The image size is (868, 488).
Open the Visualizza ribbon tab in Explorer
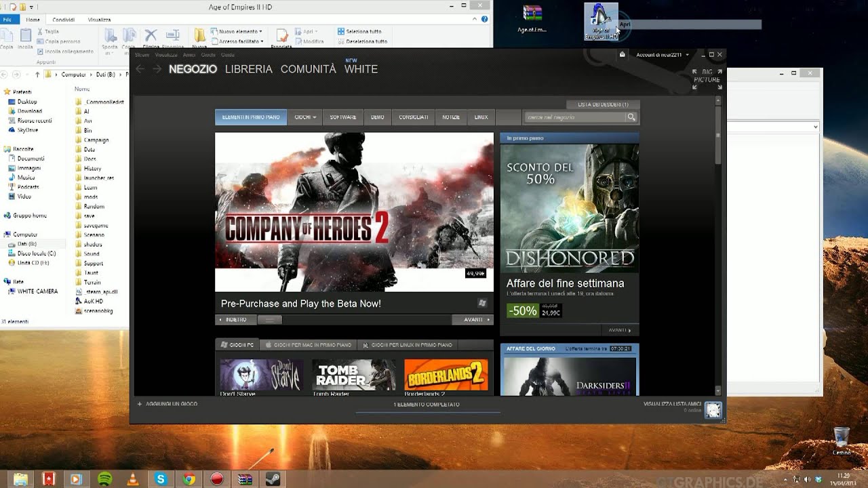pos(99,20)
